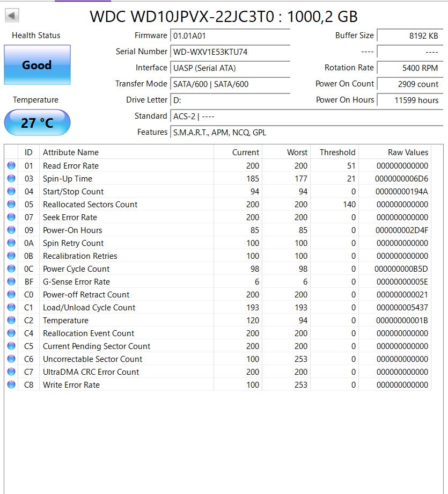Select the Uncorrectable Sector Count attribute name

tap(93, 359)
